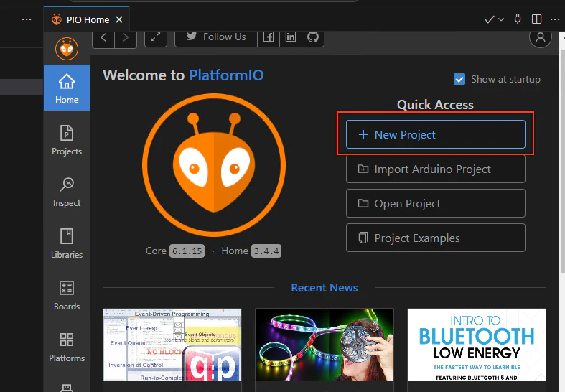Open the LED strip news thumbnail
This screenshot has height=392, width=565.
pyautogui.click(x=324, y=345)
